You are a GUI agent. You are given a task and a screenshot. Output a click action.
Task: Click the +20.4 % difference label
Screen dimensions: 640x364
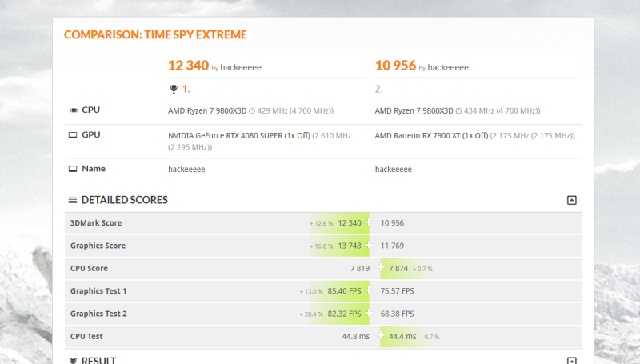click(311, 314)
